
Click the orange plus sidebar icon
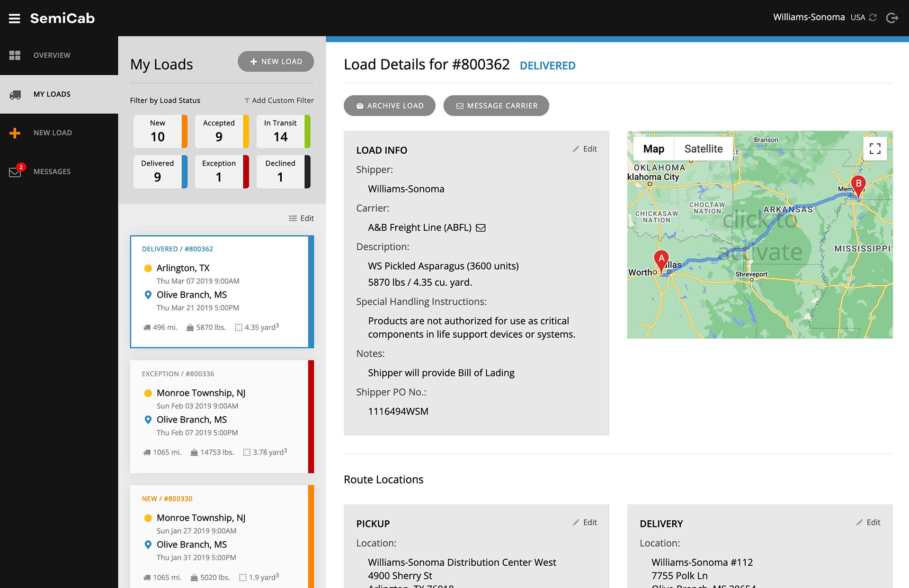(15, 133)
